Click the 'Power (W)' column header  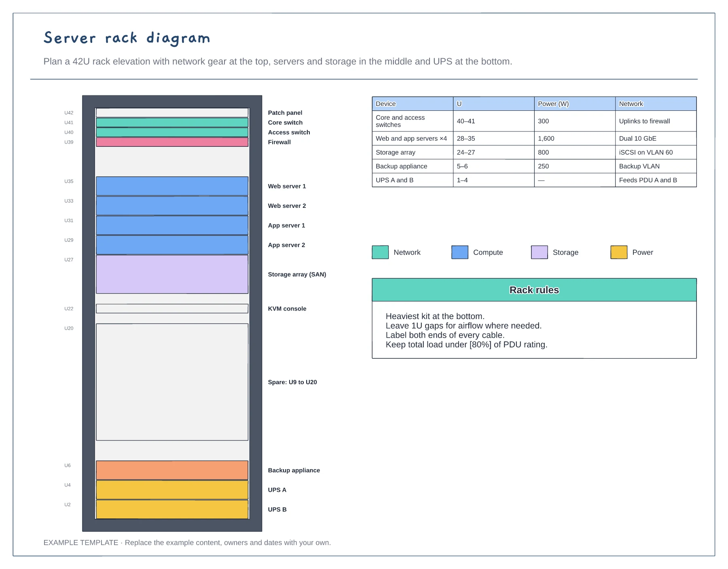click(575, 104)
